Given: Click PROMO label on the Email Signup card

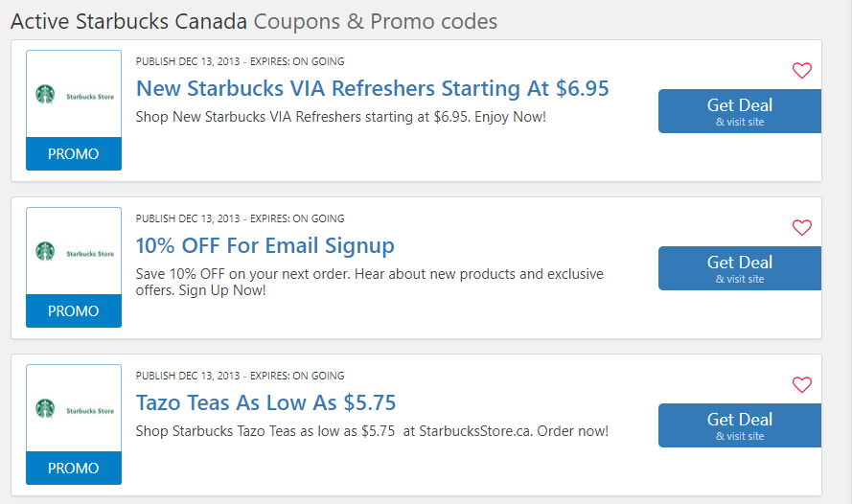Looking at the screenshot, I should [74, 310].
